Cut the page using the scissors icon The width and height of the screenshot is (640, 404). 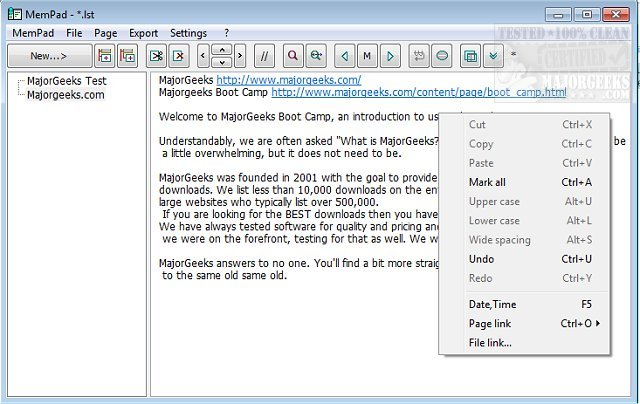[156, 56]
